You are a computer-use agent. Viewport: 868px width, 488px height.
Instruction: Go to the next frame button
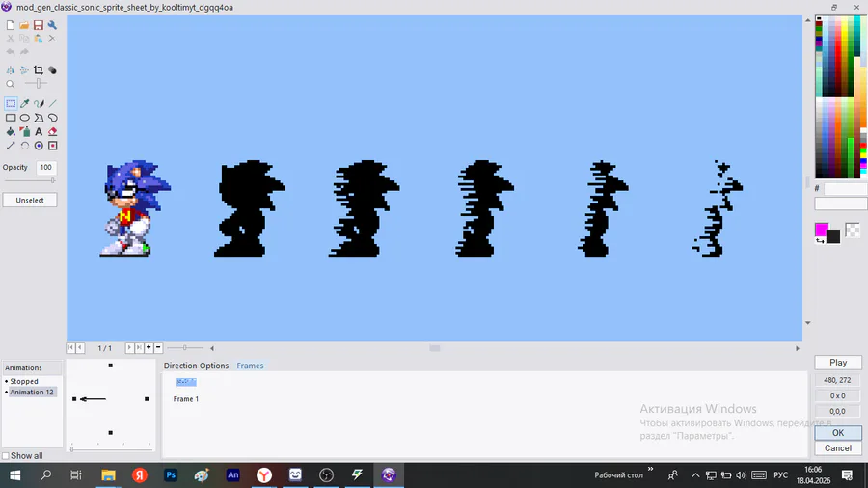129,347
